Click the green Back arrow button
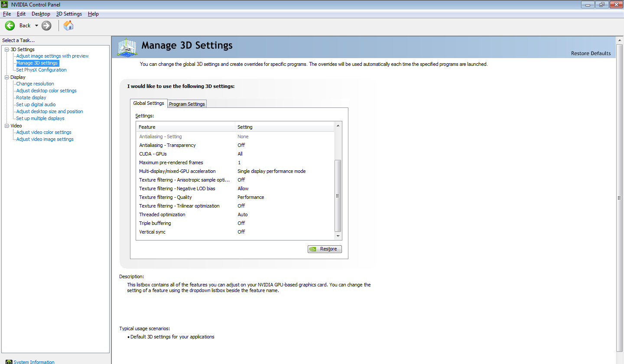This screenshot has height=364, width=624. tap(10, 26)
